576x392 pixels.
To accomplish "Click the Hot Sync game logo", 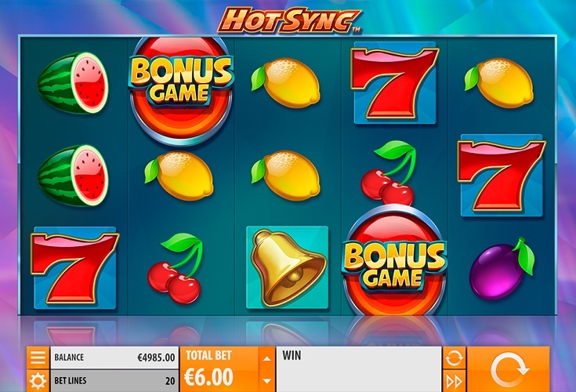I will click(x=289, y=20).
